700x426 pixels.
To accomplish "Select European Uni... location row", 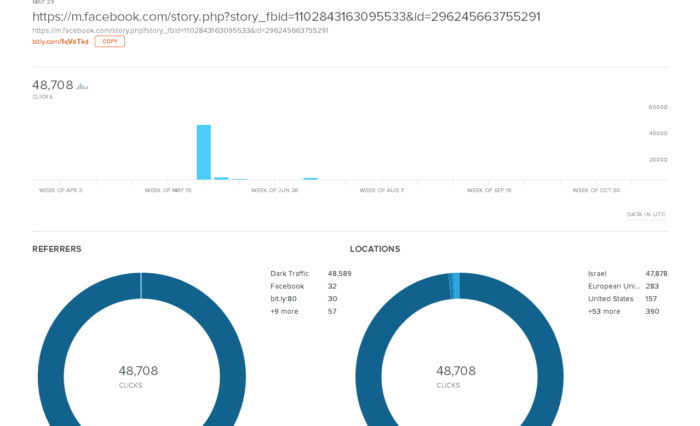I will point(623,286).
